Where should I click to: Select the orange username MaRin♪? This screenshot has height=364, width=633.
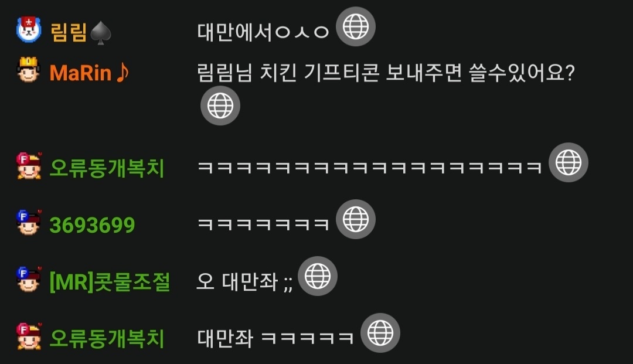[x=89, y=73]
